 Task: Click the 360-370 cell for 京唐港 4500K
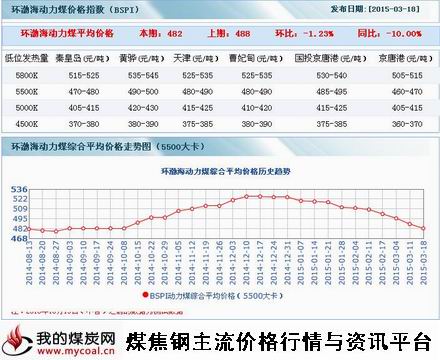point(407,124)
